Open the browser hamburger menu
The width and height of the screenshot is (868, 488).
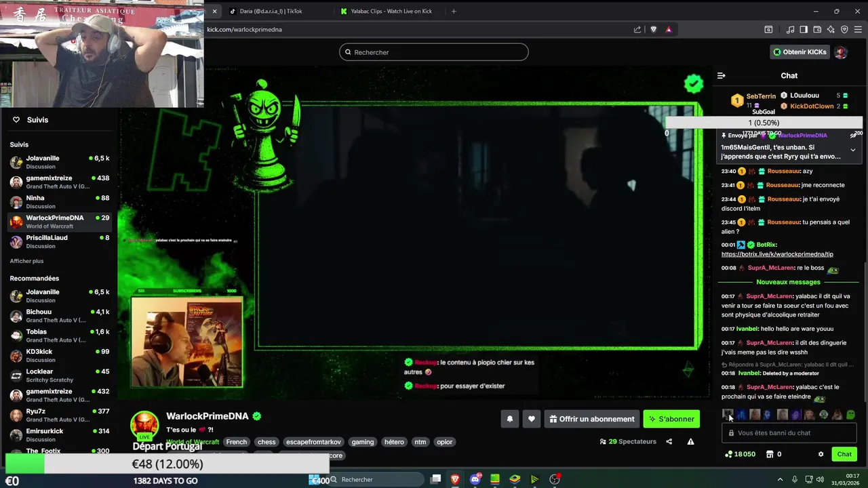tap(858, 29)
